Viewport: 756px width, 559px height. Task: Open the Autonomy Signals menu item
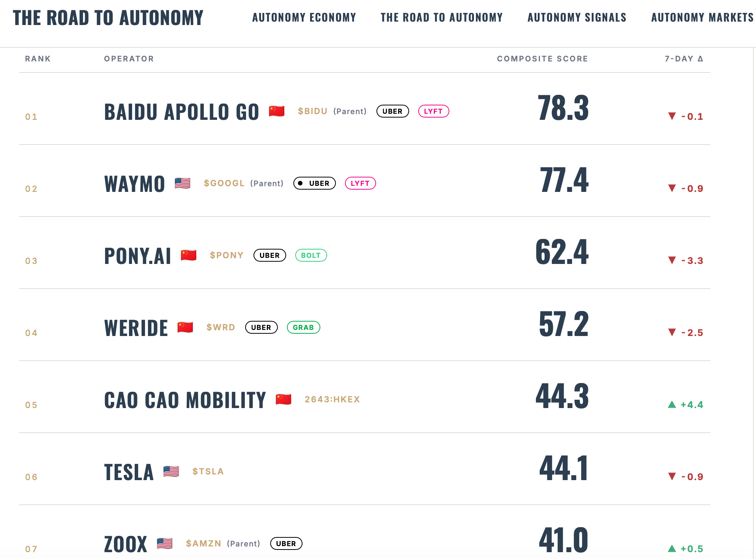(577, 17)
